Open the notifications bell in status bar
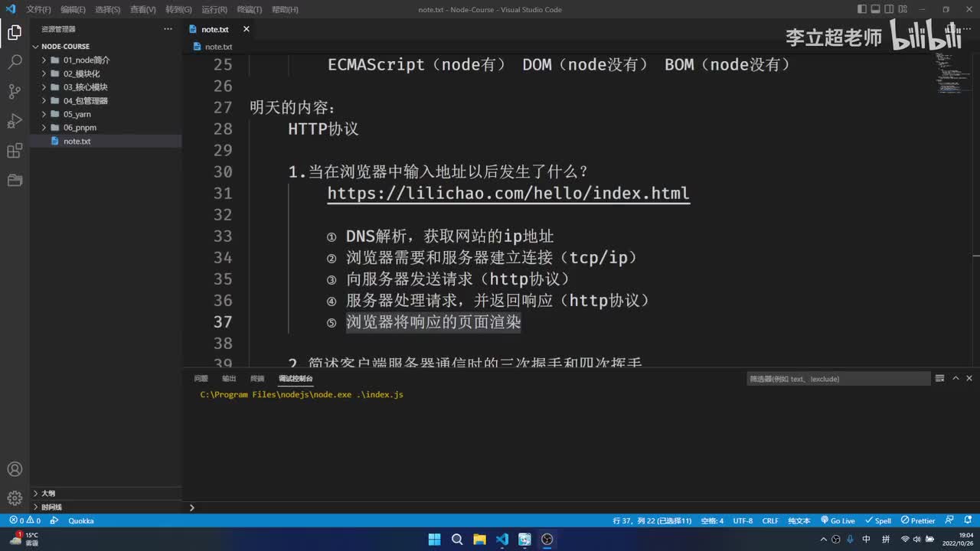The height and width of the screenshot is (551, 980). (x=967, y=520)
